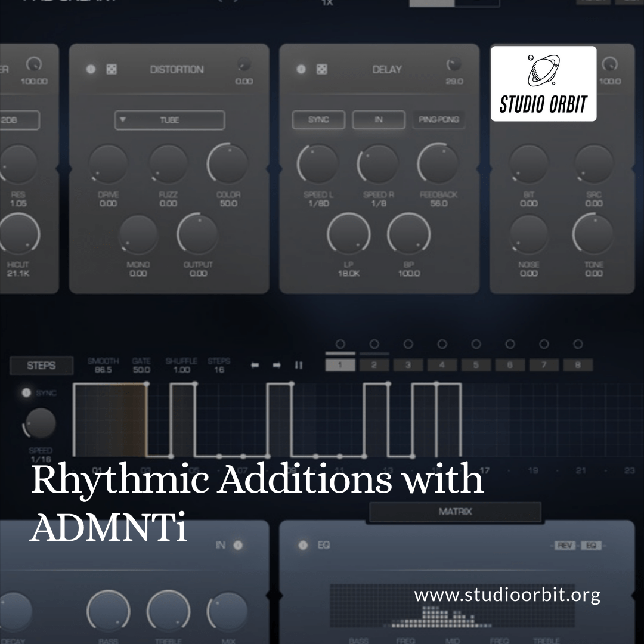The image size is (644, 644).
Task: Click the info icon on the Delay header
Action: (302, 69)
